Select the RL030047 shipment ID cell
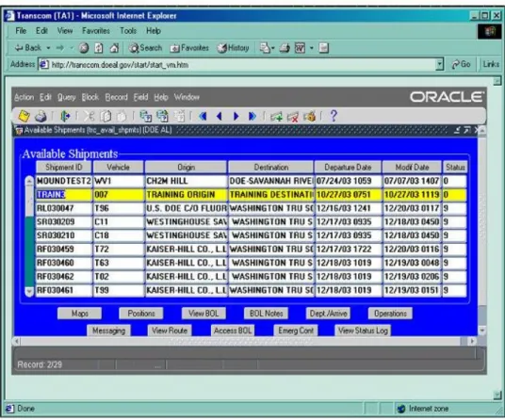This screenshot has height=420, width=505. coord(64,208)
